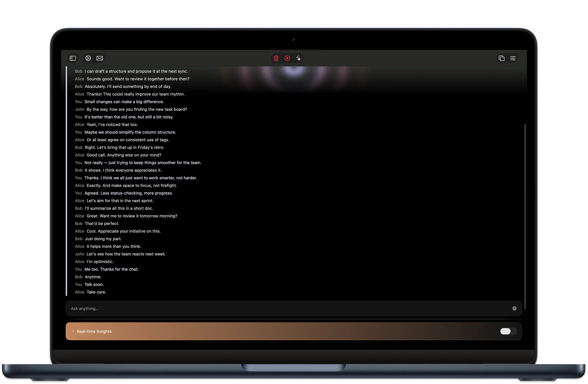The width and height of the screenshot is (588, 384).
Task: Click the vertical transcript scrollbar
Action: [x=525, y=216]
